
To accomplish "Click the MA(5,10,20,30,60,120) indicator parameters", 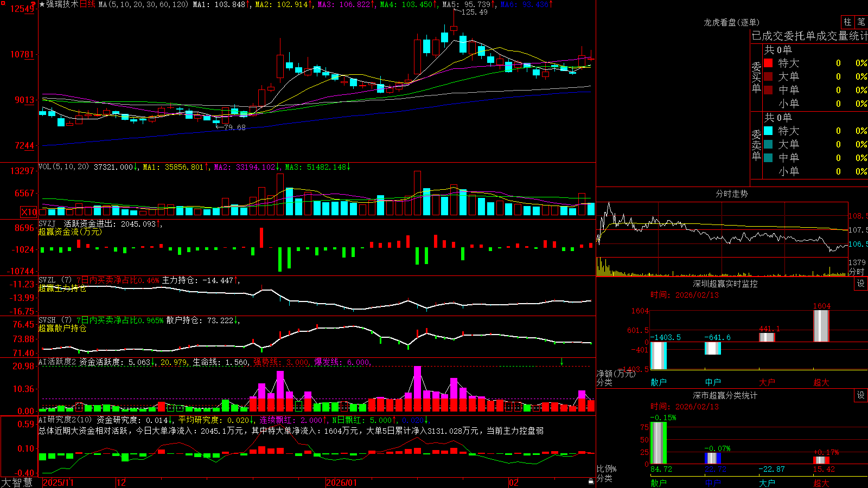I will 143,4.
